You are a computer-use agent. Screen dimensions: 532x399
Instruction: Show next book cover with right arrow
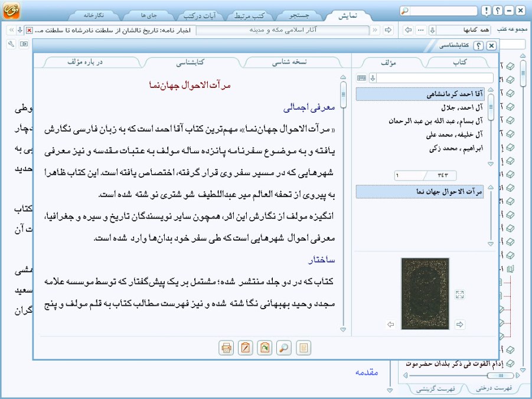point(460,325)
